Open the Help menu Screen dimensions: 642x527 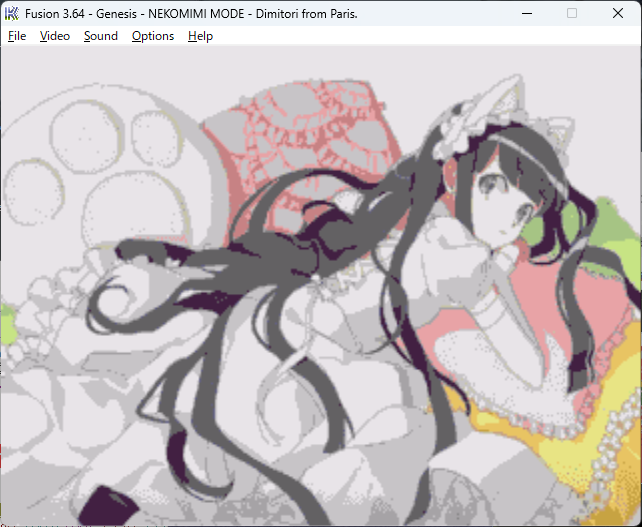click(x=200, y=36)
